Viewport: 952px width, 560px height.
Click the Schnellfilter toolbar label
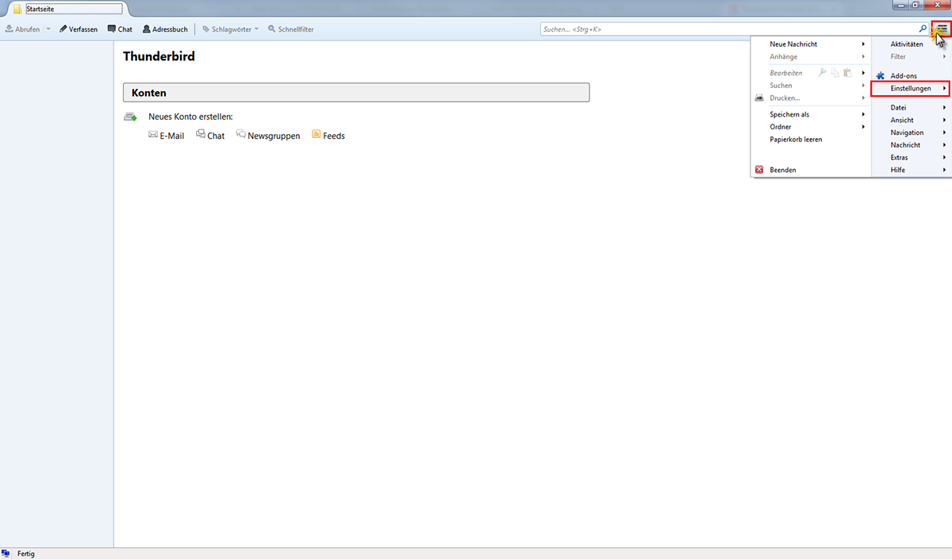[296, 29]
